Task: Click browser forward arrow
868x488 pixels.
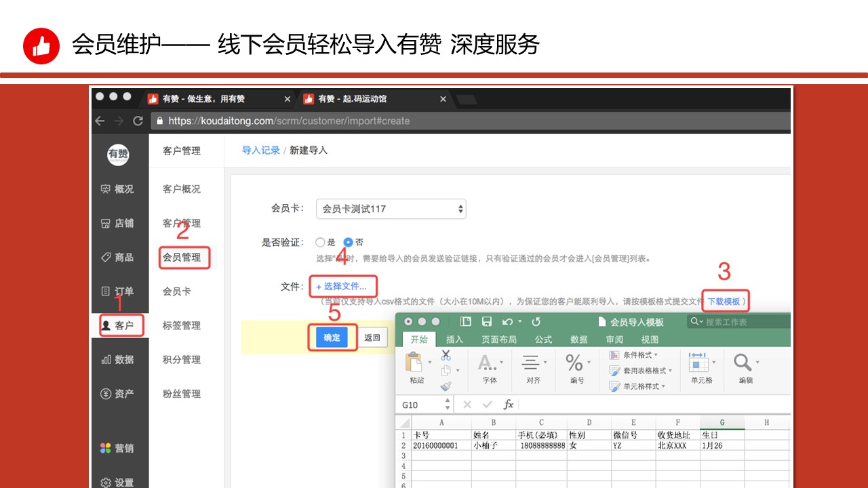Action: (x=119, y=121)
